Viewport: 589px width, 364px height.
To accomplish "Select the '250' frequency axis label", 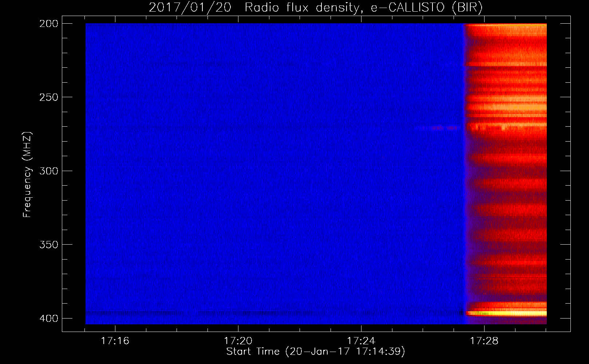I will click(x=48, y=97).
